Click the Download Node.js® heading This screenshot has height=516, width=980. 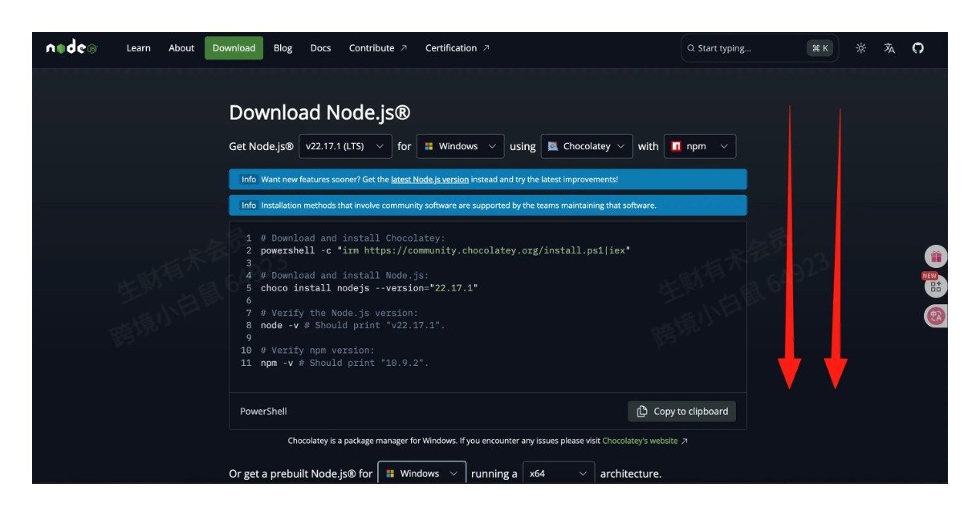(319, 112)
